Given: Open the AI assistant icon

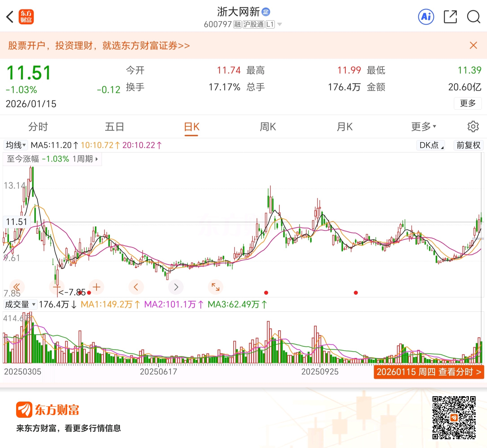Looking at the screenshot, I should [x=426, y=17].
